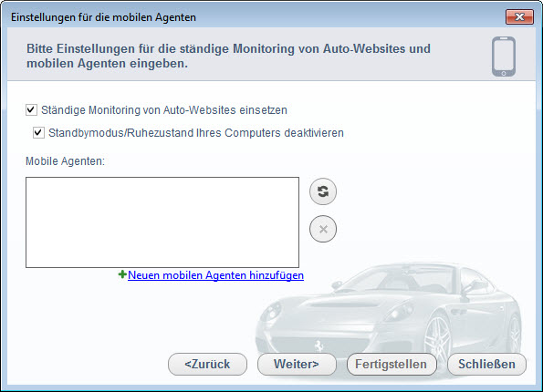The image size is (543, 392).
Task: Click the Schließen button
Action: point(486,365)
